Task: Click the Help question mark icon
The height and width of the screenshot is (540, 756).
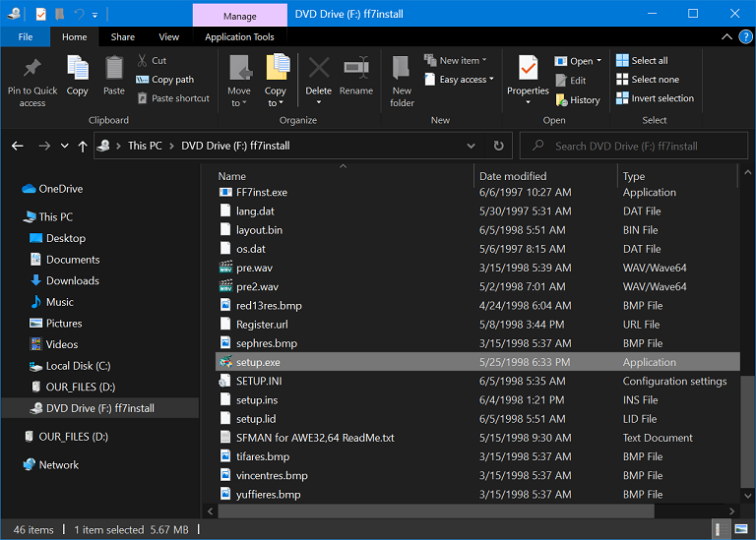Action: pyautogui.click(x=745, y=37)
